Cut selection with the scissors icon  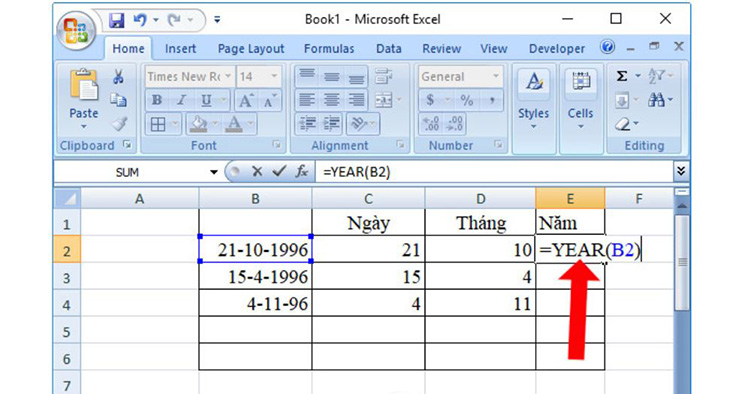[x=118, y=77]
